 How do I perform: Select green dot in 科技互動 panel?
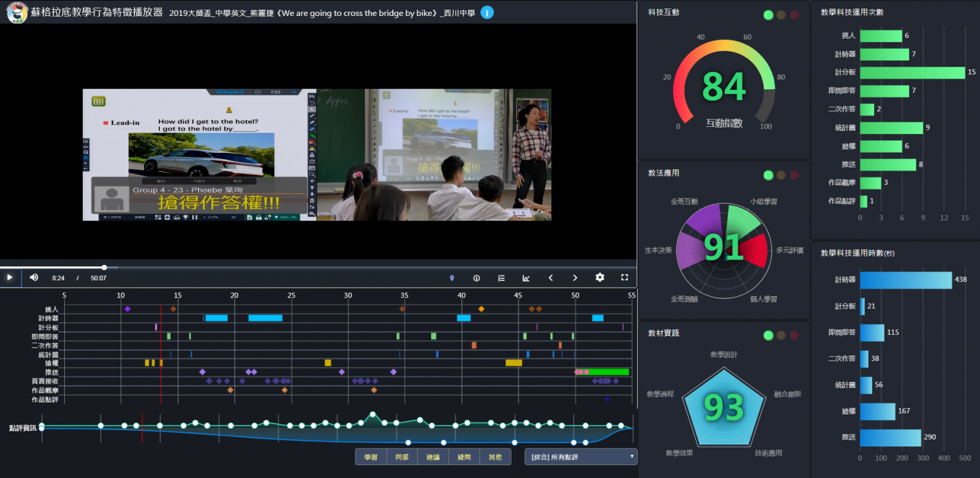768,15
